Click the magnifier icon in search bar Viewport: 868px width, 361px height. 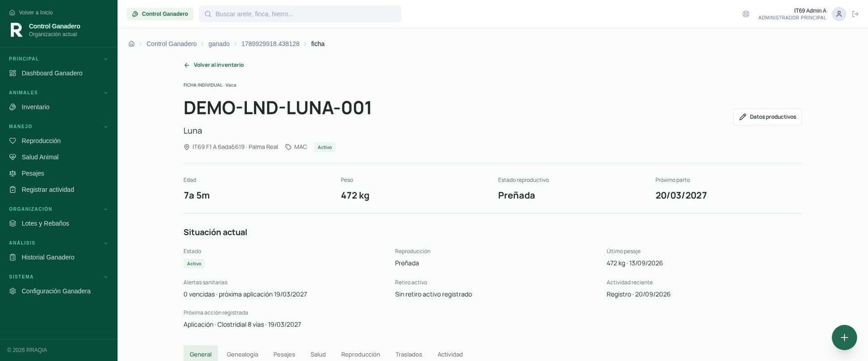(208, 14)
